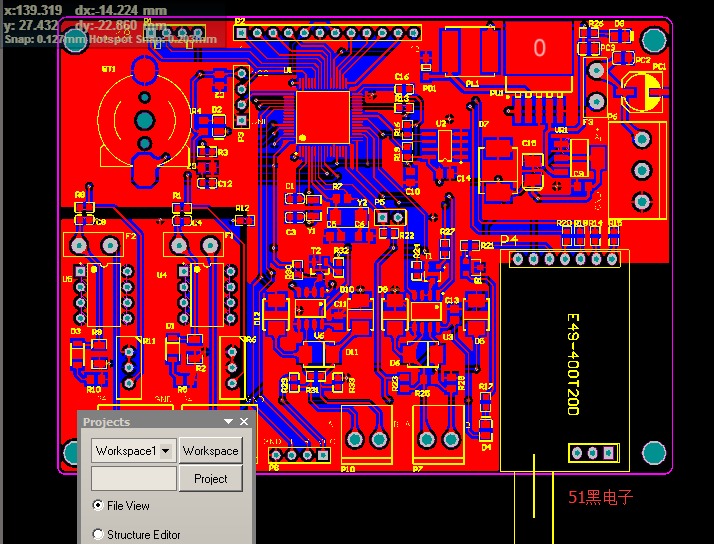Close the Projects panel
This screenshot has height=544, width=714.
(x=244, y=422)
